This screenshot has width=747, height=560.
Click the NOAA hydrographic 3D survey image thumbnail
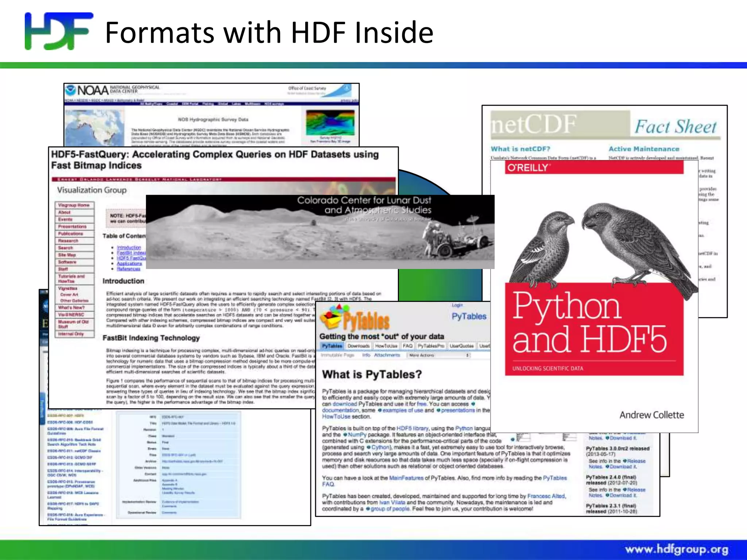(x=330, y=123)
